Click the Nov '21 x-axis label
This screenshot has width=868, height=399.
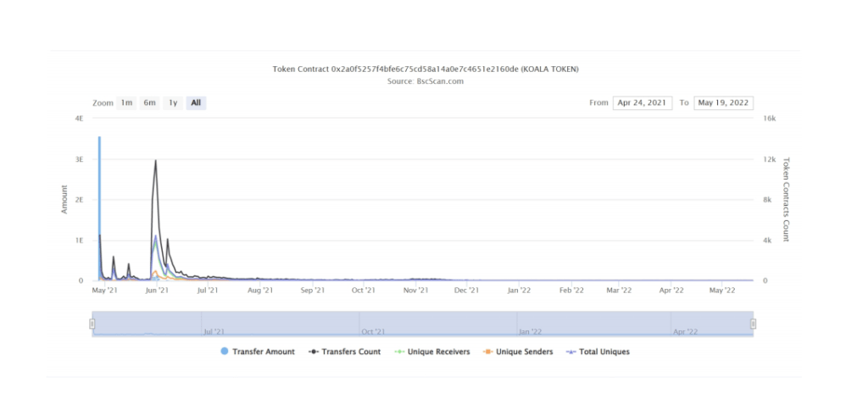[x=415, y=290]
